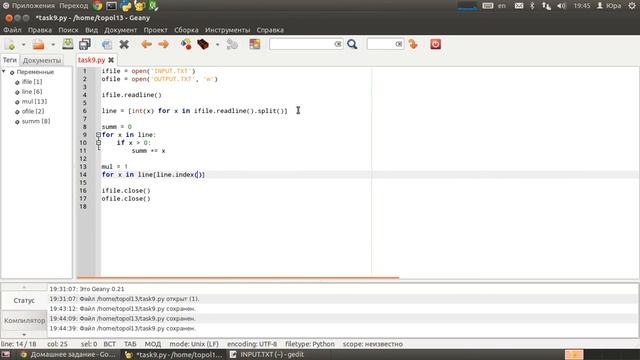Clear the go-to-line field

[399, 44]
